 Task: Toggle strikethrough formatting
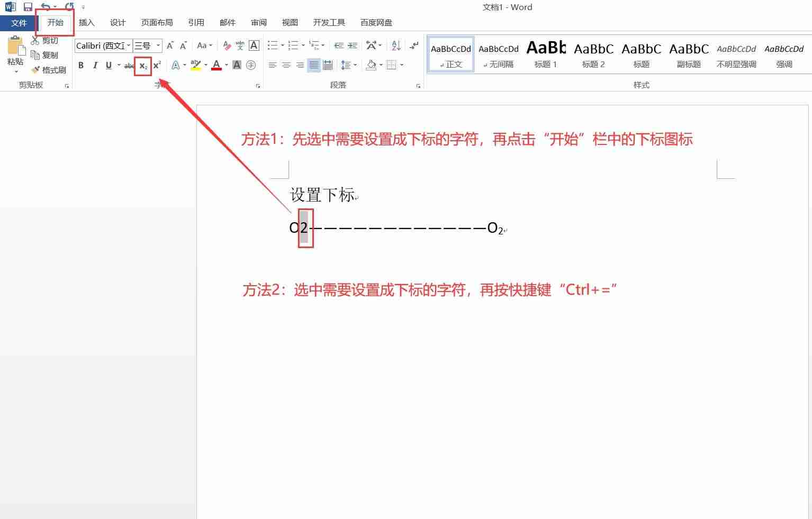pyautogui.click(x=129, y=65)
